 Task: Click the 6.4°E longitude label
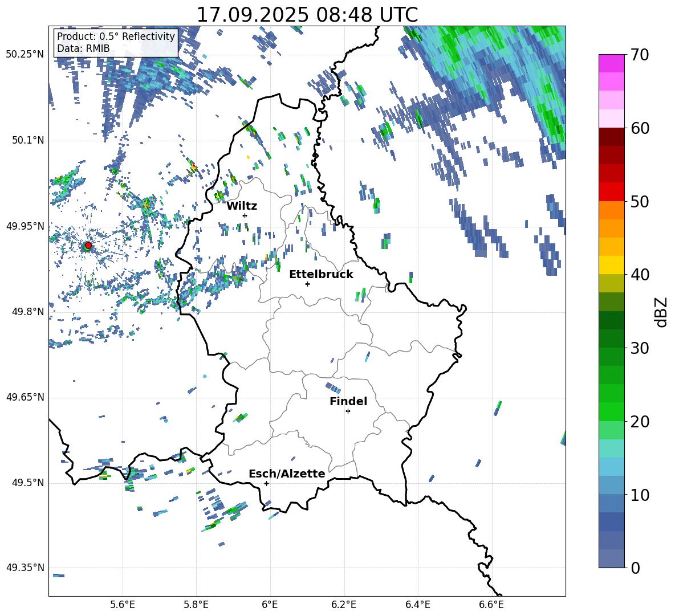pos(417,605)
